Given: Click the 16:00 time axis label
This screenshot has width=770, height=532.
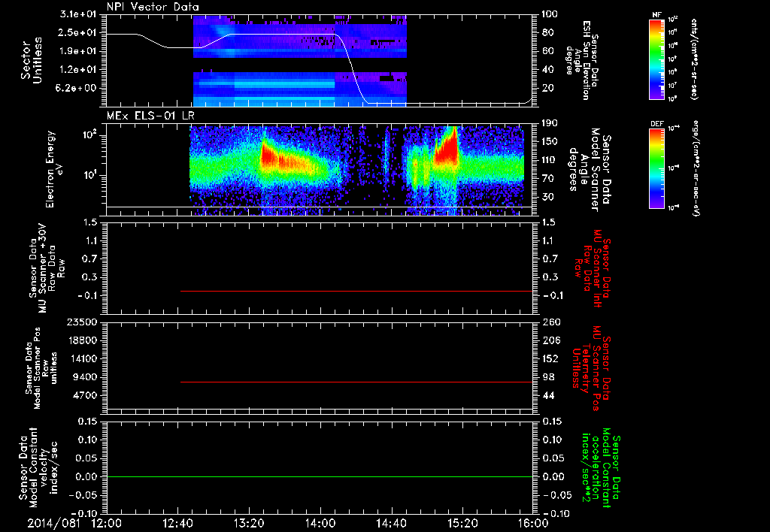Looking at the screenshot, I should (x=533, y=524).
